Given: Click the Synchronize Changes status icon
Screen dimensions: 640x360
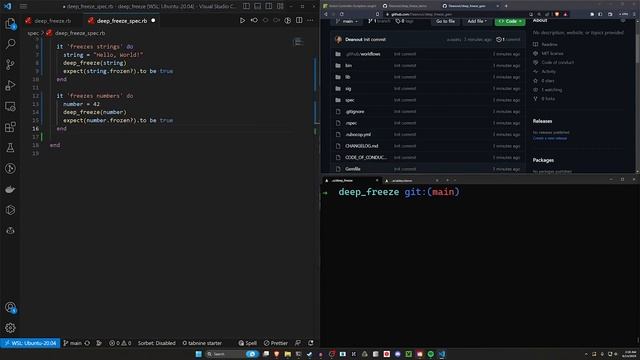Looking at the screenshot, I should click(x=87, y=343).
